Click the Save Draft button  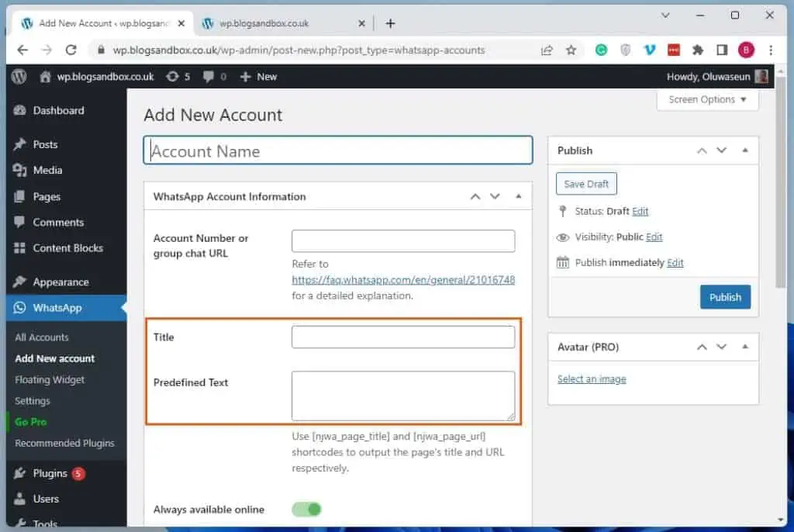point(585,183)
